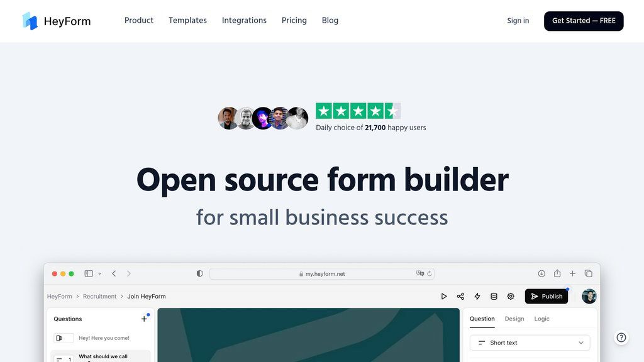The image size is (644, 362).
Task: Open the Pricing page link
Action: [294, 21]
